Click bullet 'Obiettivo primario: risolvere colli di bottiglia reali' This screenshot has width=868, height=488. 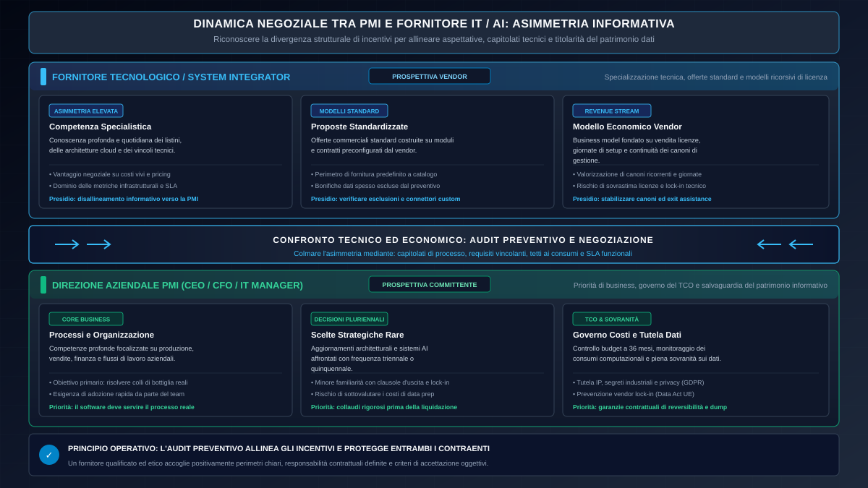(x=119, y=382)
